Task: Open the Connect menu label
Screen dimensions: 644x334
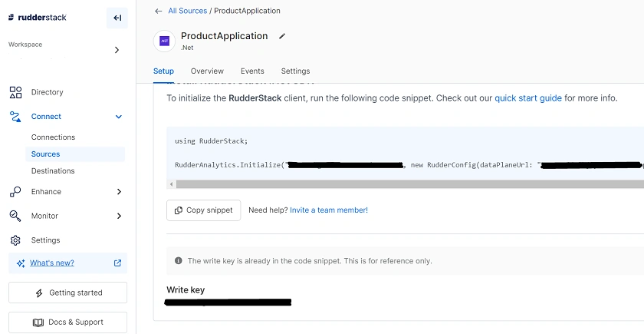Action: [x=46, y=117]
